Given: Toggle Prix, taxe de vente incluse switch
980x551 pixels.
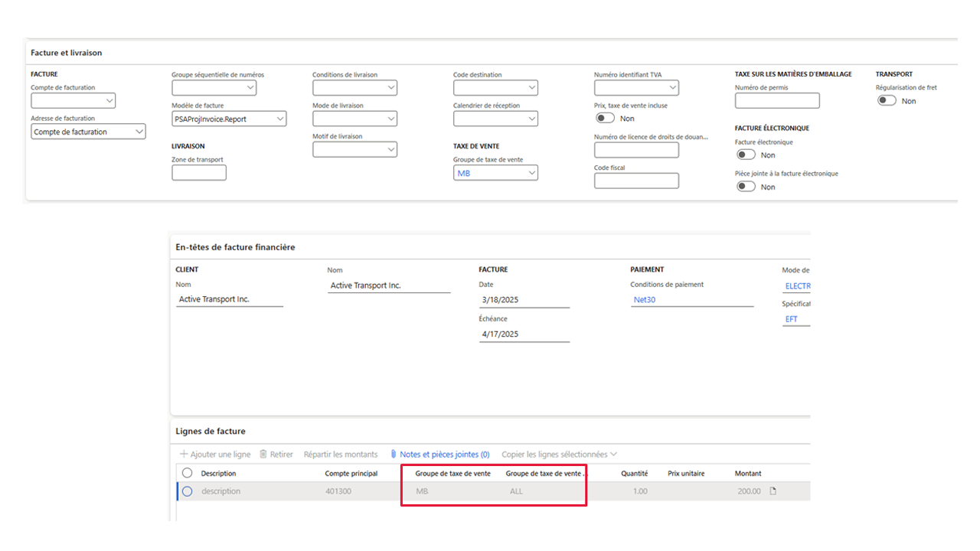Looking at the screenshot, I should (x=605, y=118).
